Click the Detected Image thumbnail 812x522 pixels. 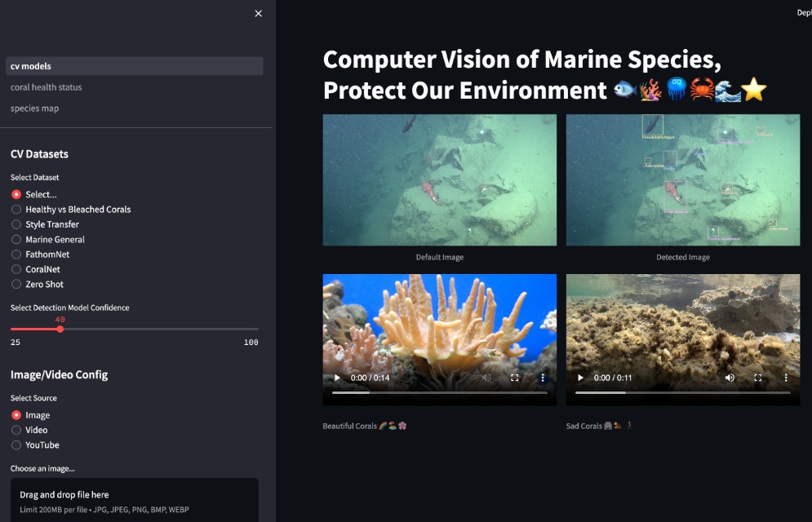tap(682, 179)
